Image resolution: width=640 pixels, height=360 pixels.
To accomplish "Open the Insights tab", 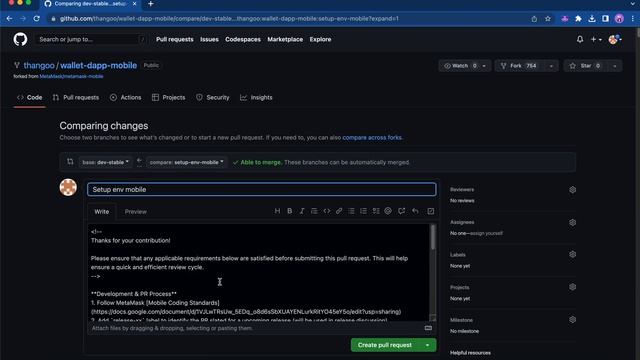I will coord(256,98).
